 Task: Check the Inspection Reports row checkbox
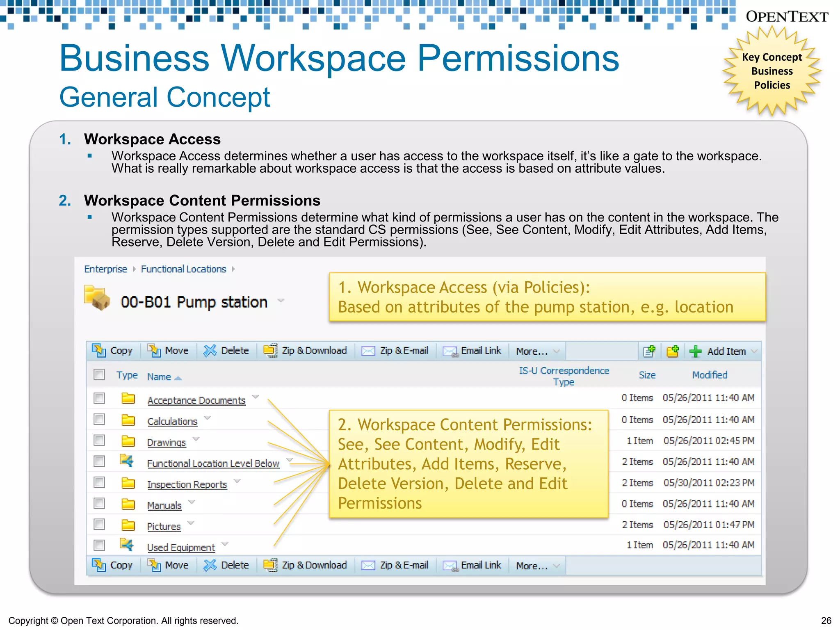[99, 482]
